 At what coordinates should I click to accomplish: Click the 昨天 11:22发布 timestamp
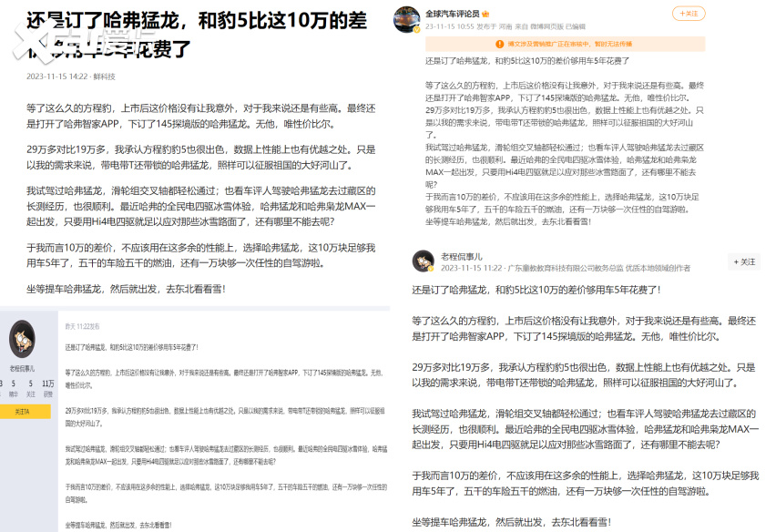pos(82,325)
